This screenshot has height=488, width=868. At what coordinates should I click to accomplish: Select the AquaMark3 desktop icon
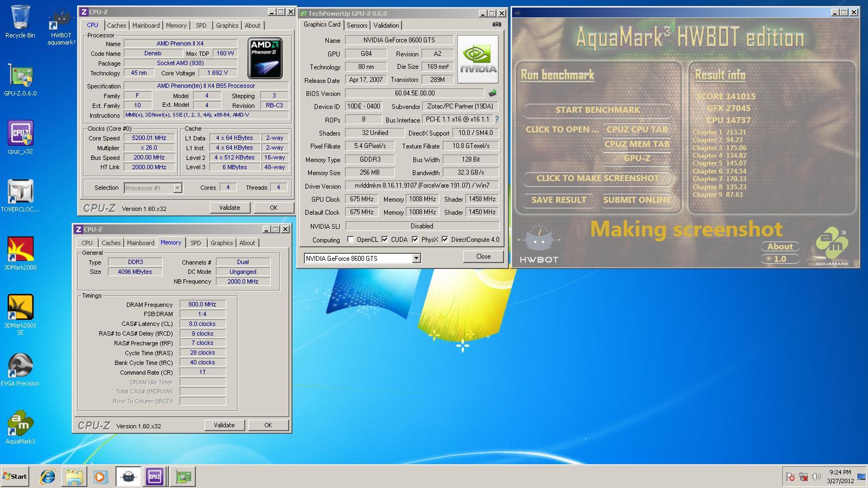(x=20, y=427)
